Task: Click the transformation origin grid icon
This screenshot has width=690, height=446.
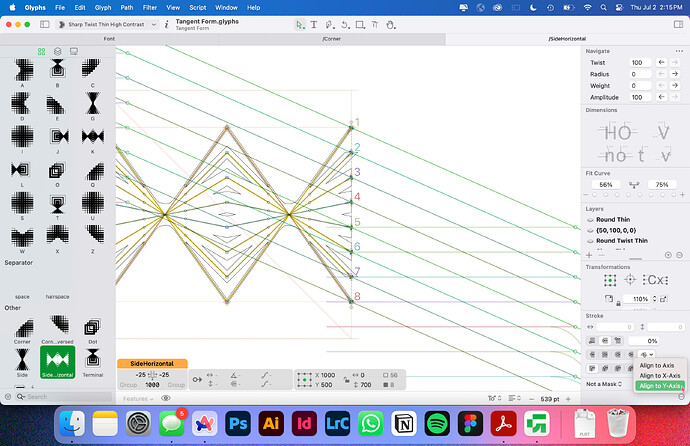Action: [x=610, y=280]
